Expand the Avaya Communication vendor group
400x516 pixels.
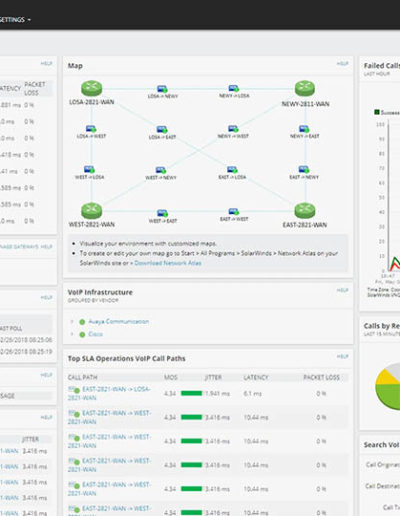(x=72, y=322)
